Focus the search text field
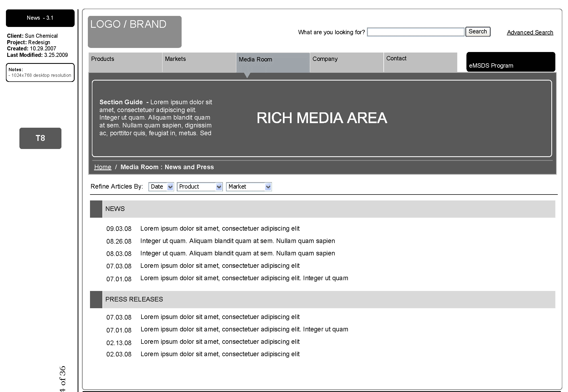Image resolution: width=568 pixels, height=392 pixels. 415,32
